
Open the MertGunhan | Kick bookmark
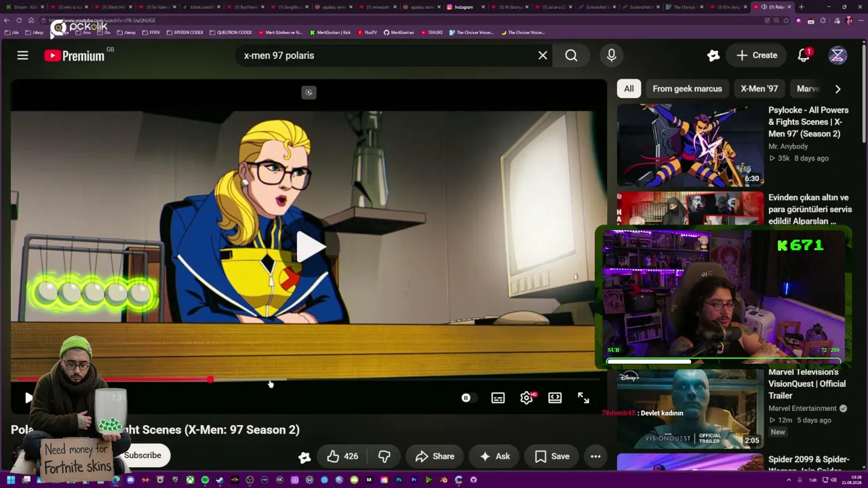click(x=330, y=33)
